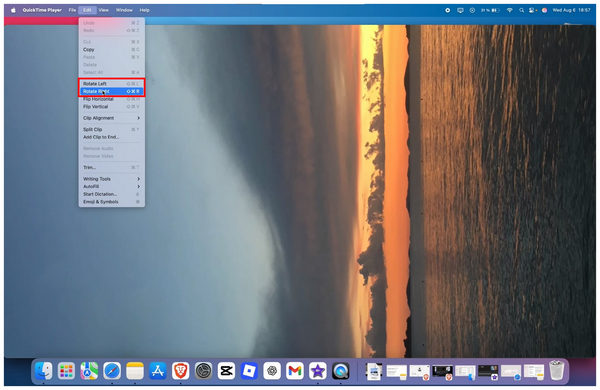Expand the AutoFill submenu
Screen dimensions: 600x390
tap(111, 186)
